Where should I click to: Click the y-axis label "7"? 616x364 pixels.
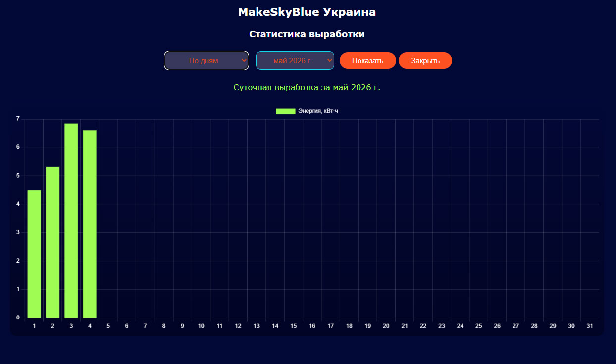click(17, 119)
